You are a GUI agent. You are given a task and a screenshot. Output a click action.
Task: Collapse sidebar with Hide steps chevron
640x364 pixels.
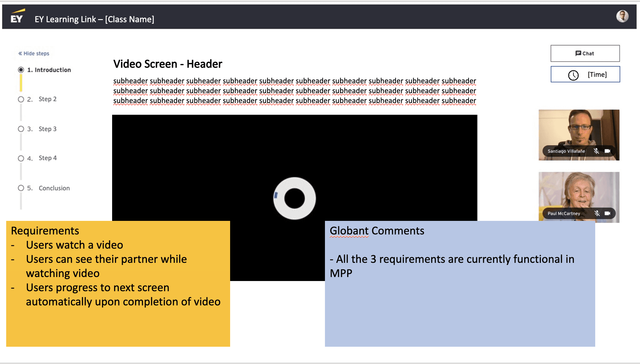[20, 53]
